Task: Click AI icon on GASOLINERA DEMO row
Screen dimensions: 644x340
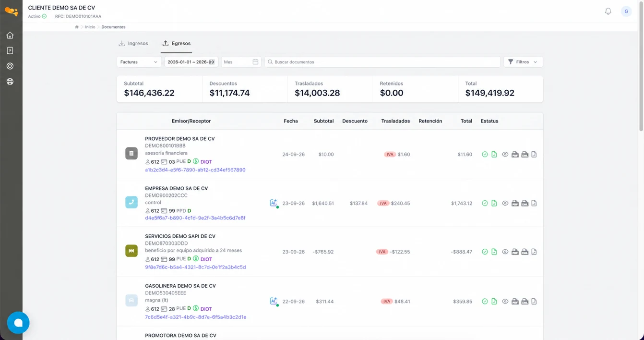Action: click(274, 301)
